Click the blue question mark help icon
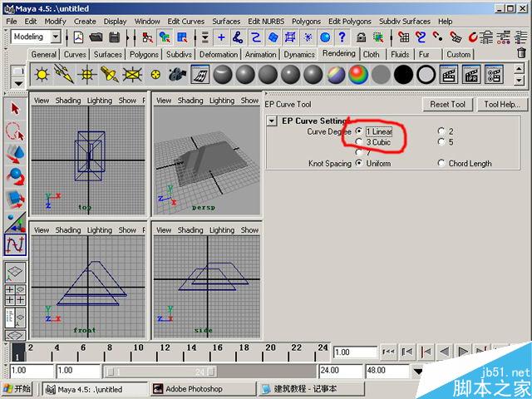532x399 pixels. tap(342, 37)
